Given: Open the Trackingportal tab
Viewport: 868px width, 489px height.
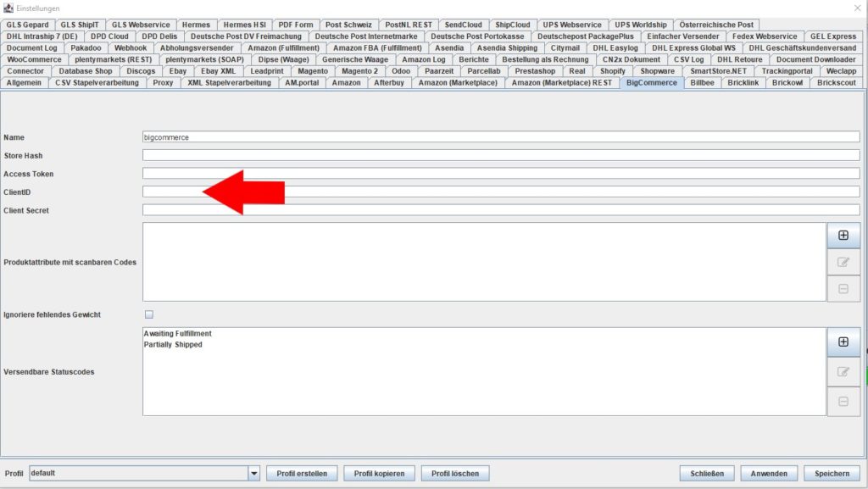Looking at the screenshot, I should pyautogui.click(x=787, y=71).
